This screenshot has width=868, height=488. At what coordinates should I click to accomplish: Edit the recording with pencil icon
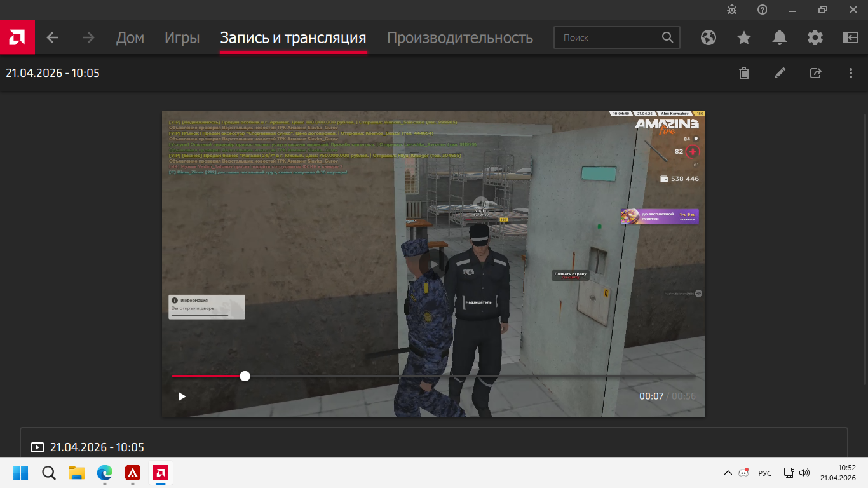(780, 73)
